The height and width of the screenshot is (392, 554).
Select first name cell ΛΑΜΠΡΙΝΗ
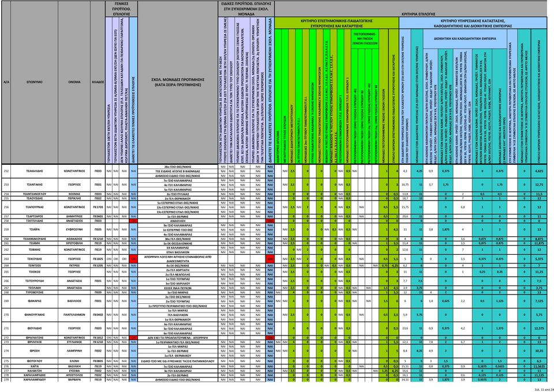click(x=74, y=351)
